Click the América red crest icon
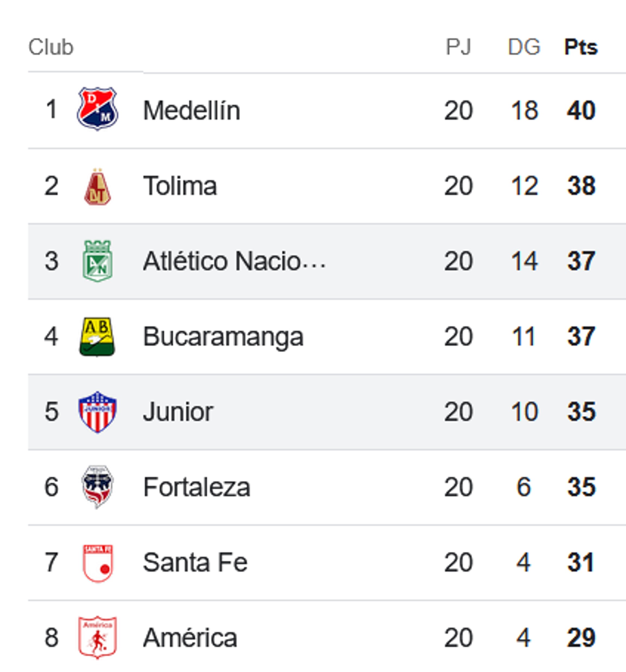The image size is (626, 672). [97, 637]
